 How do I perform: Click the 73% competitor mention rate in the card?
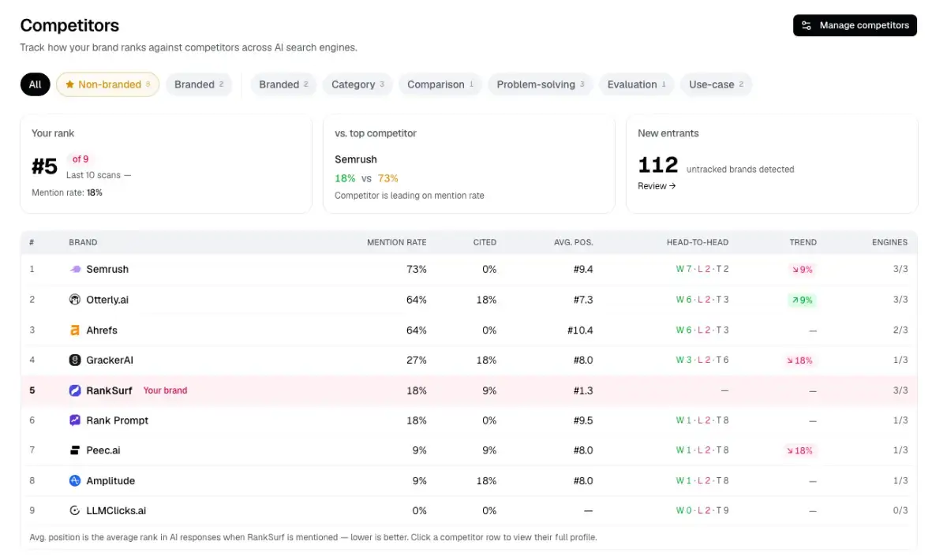pyautogui.click(x=387, y=178)
